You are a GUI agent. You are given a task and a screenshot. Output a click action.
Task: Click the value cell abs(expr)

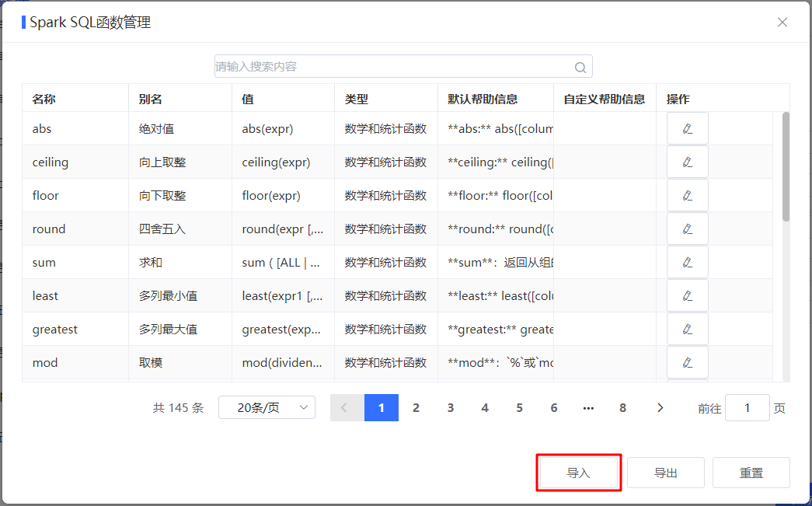pyautogui.click(x=284, y=128)
